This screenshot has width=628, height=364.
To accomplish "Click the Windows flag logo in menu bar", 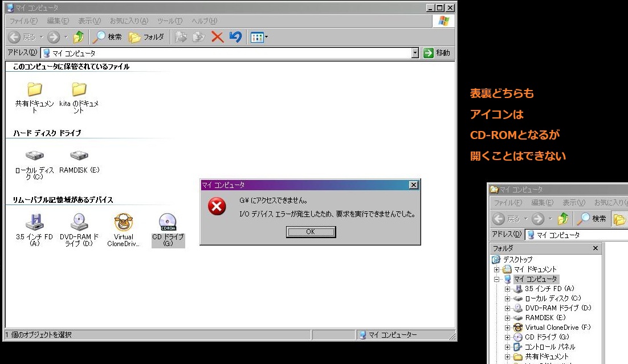I will click(x=444, y=21).
